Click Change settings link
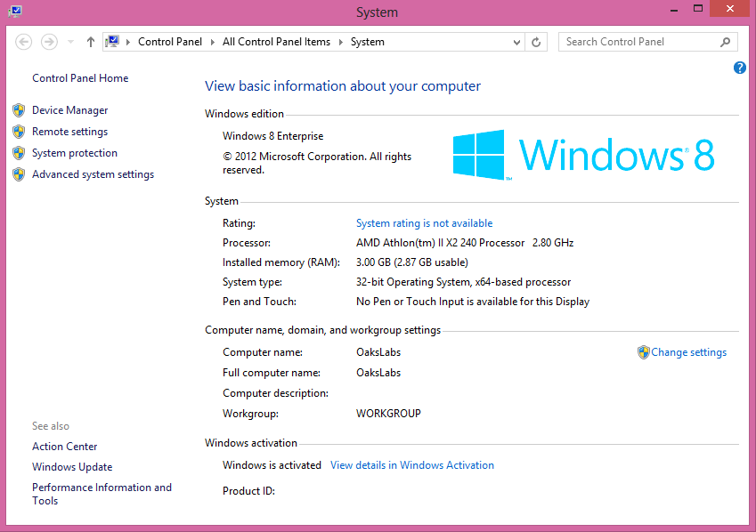756x532 pixels. [688, 352]
